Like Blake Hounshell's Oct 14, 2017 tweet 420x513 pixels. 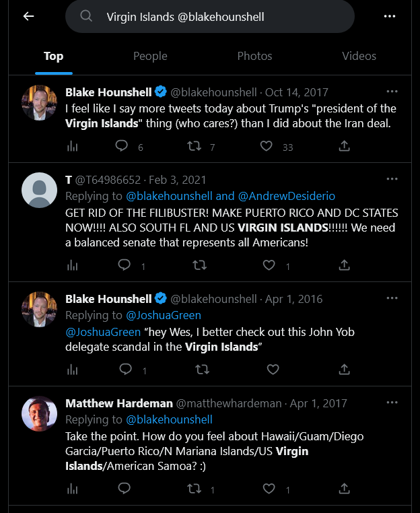tap(267, 146)
